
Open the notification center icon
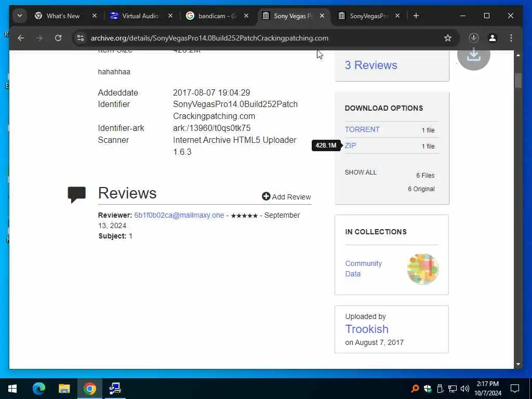515,389
